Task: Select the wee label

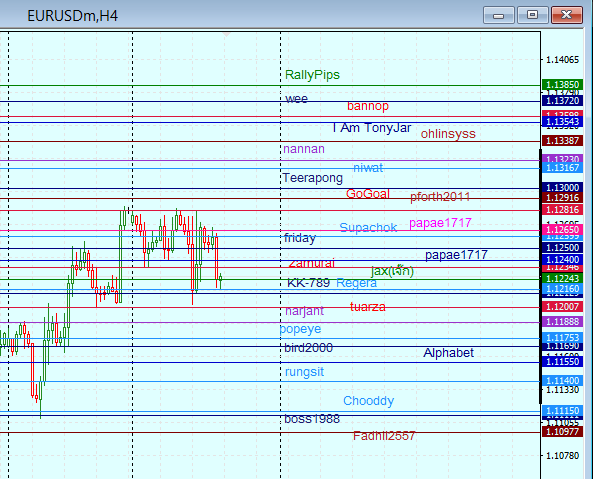Action: coord(296,99)
